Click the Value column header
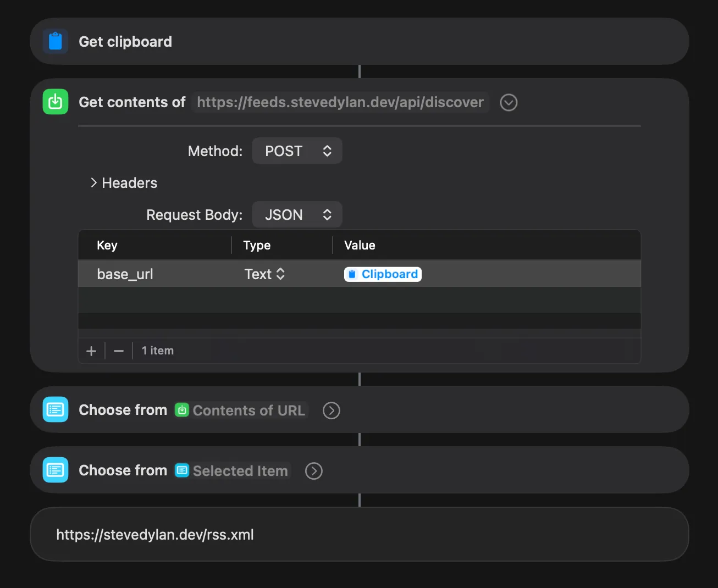Viewport: 718px width, 588px height. (x=360, y=245)
